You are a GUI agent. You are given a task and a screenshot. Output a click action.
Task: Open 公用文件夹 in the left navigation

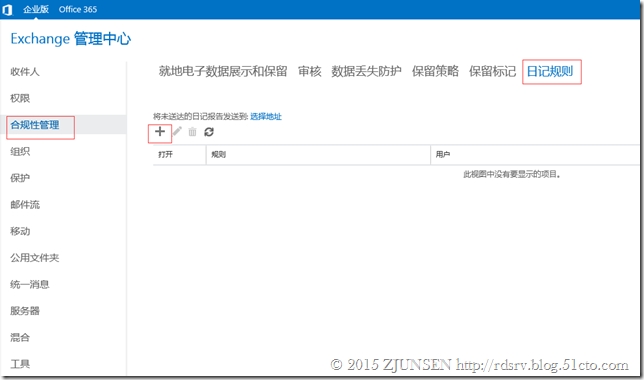35,258
